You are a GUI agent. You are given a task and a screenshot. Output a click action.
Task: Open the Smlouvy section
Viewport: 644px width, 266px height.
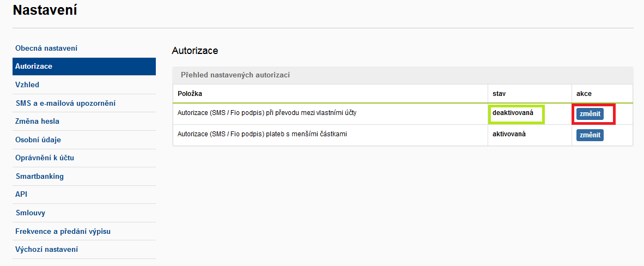point(84,213)
